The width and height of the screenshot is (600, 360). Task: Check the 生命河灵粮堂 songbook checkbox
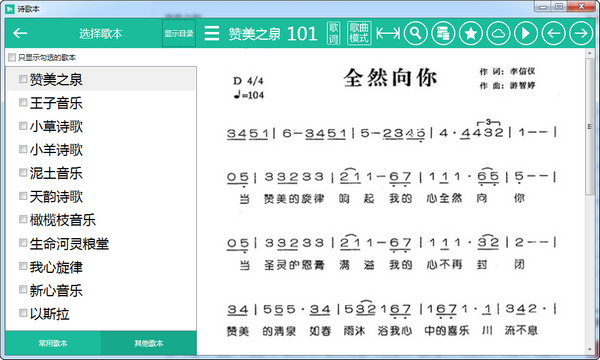23,243
